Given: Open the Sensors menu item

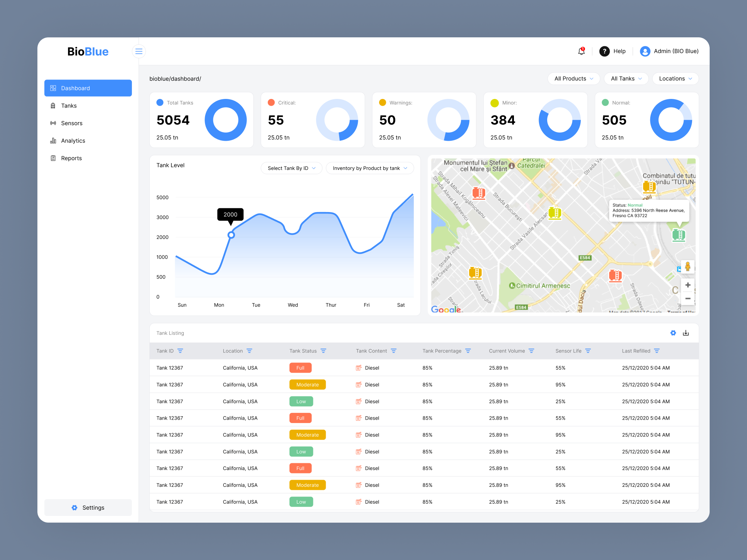Looking at the screenshot, I should tap(72, 123).
